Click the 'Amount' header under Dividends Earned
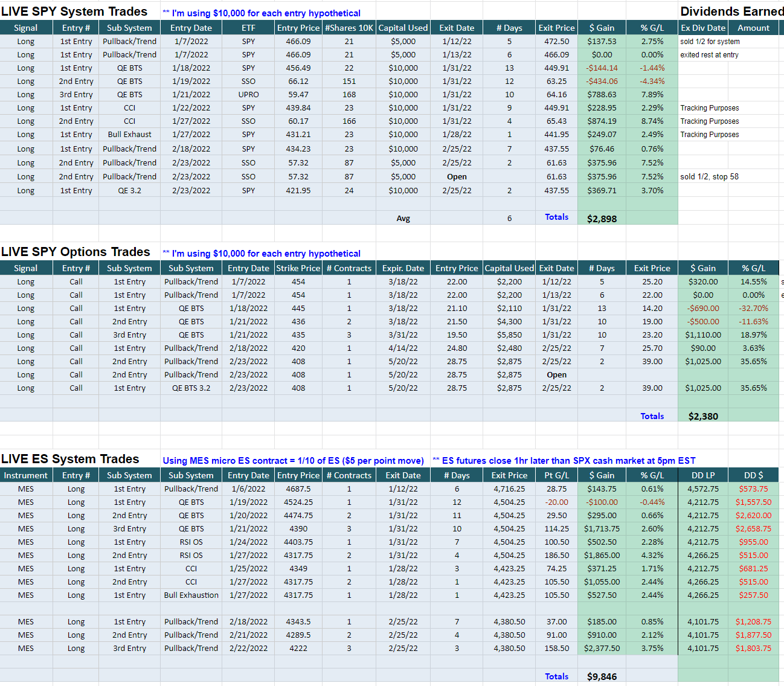This screenshot has width=784, height=686. [753, 28]
